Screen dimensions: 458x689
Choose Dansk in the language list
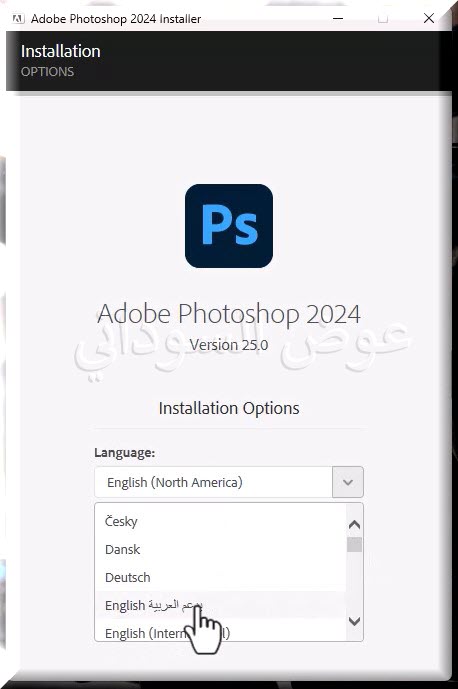(x=221, y=549)
